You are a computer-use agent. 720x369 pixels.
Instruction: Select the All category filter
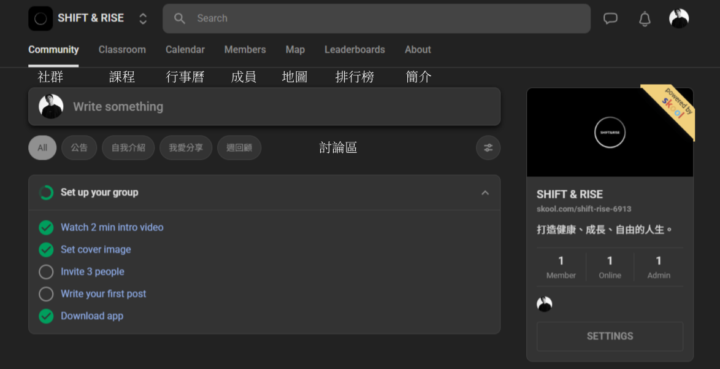42,148
